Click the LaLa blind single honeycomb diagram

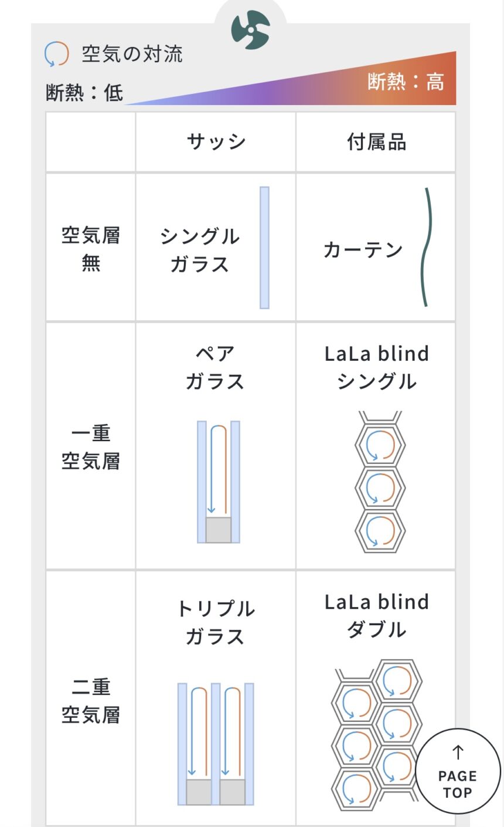pyautogui.click(x=380, y=482)
